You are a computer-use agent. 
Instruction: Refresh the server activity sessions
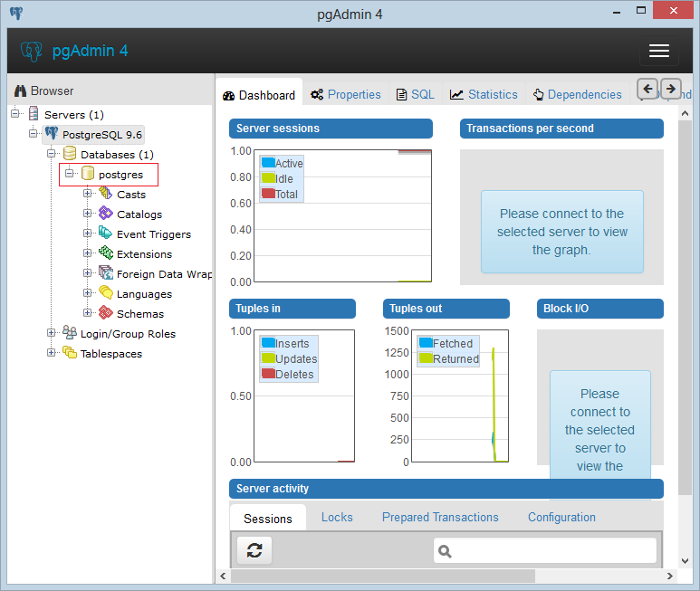point(254,550)
